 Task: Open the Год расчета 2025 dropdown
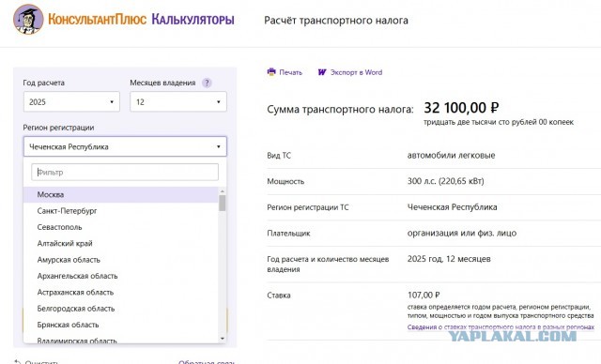[71, 102]
